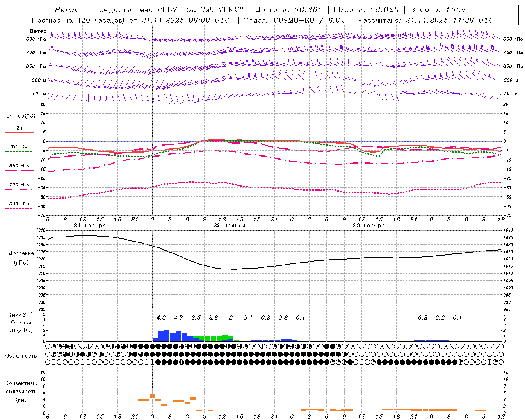Click the 'Широта: 58.023' latitude value
Screen dimensions: 525x420
366,10
